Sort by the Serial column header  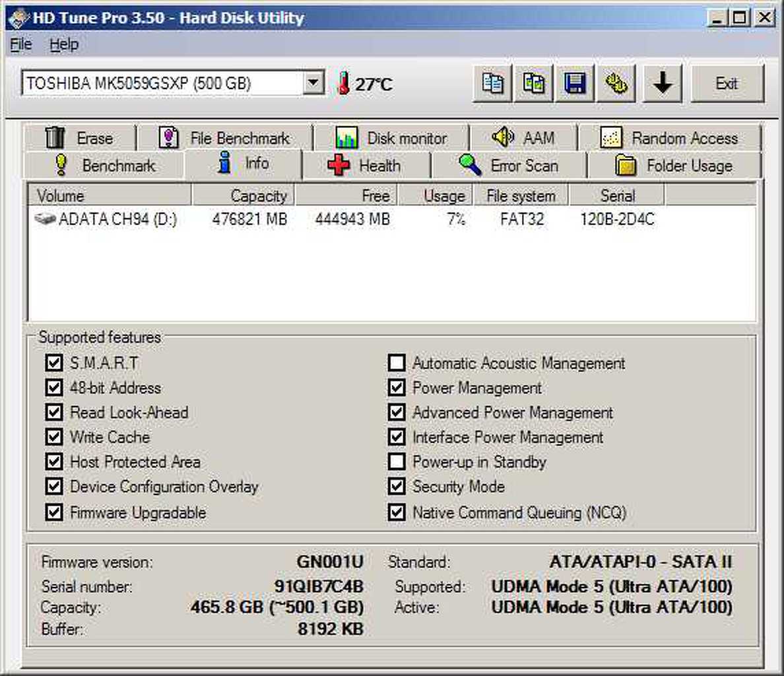[617, 195]
